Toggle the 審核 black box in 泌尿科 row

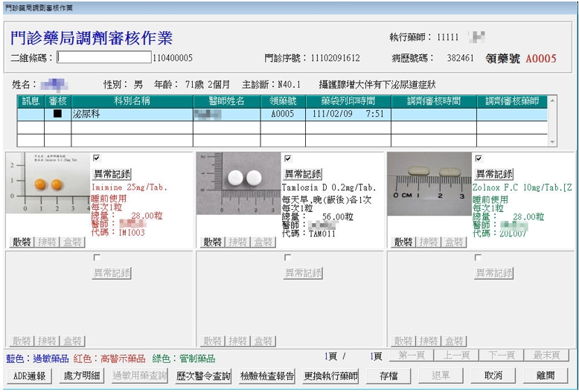click(57, 114)
